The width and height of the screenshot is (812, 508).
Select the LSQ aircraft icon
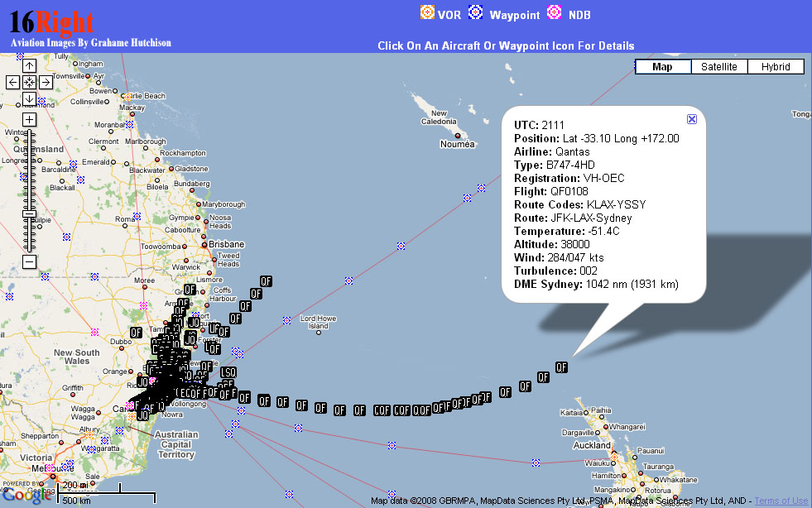pos(228,372)
